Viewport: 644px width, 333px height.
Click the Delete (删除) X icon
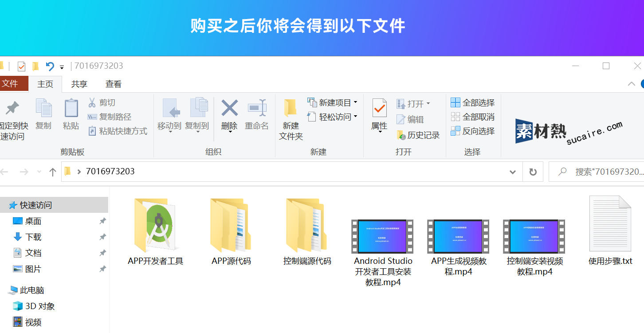[229, 108]
